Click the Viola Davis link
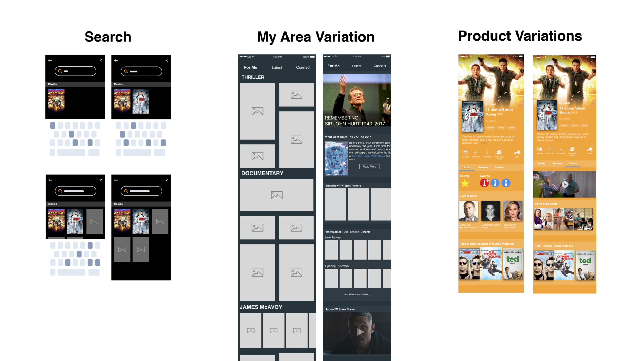Viewport: 644px width, 361px height. [x=378, y=156]
